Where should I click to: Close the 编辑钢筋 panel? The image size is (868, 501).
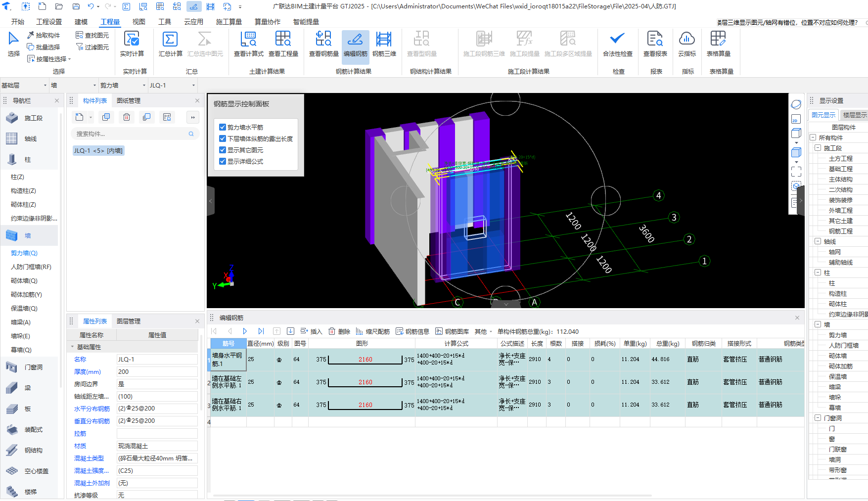(797, 318)
